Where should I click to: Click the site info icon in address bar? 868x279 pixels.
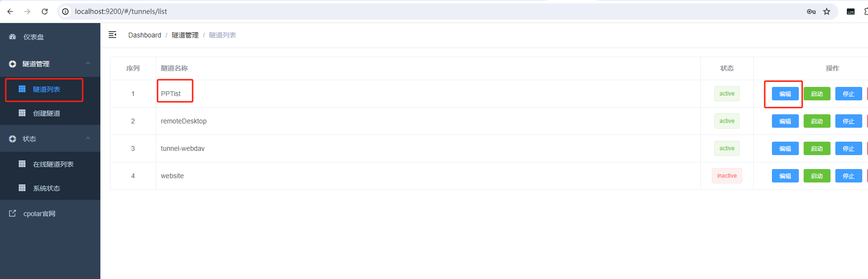pos(65,12)
